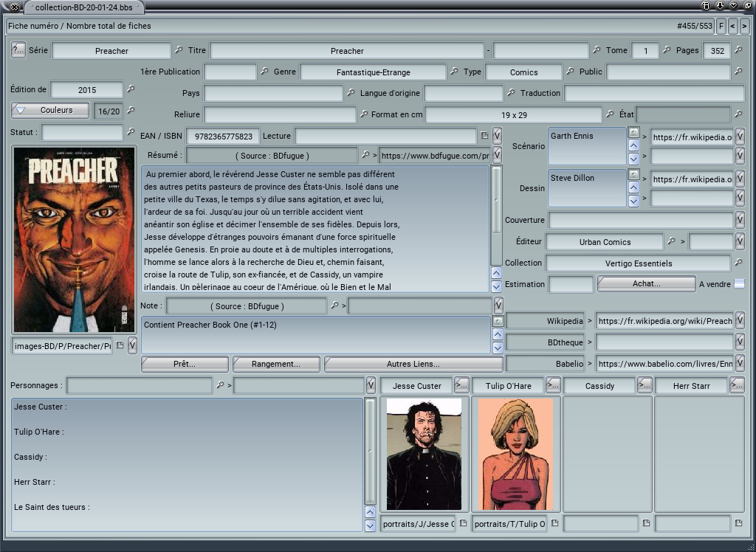Click the magnifier beside the 16/20 rating
This screenshot has width=756, height=552.
pos(131,111)
